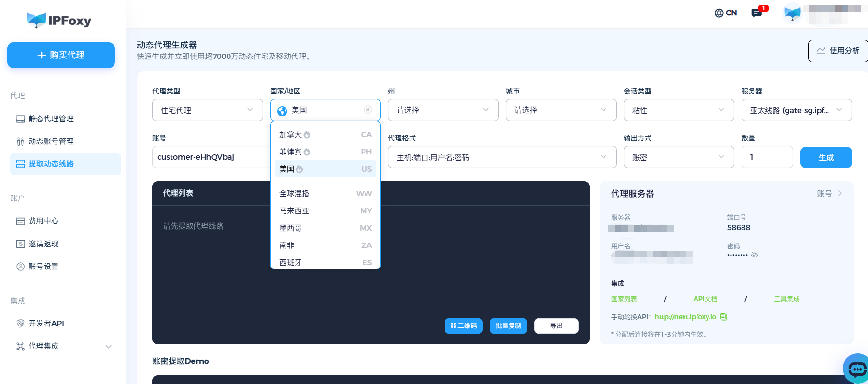868x384 pixels.
Task: Click the 动态账号管理 sidebar icon
Action: [21, 141]
